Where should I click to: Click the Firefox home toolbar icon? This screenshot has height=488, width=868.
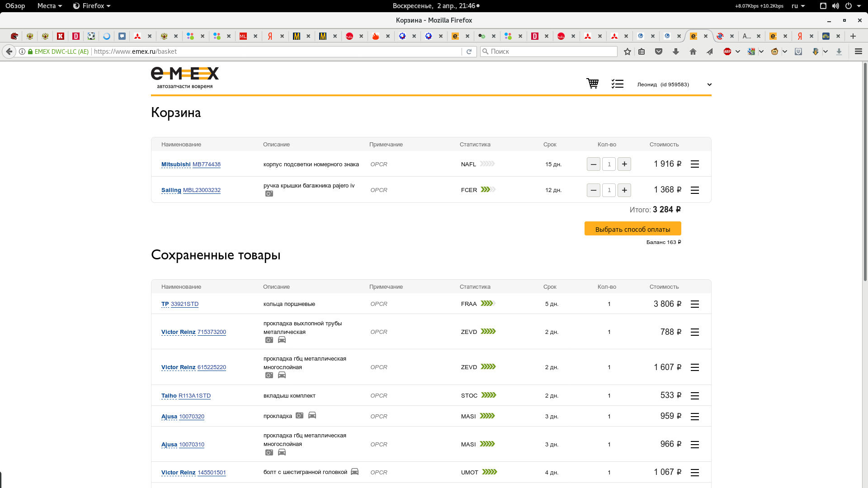tap(693, 52)
